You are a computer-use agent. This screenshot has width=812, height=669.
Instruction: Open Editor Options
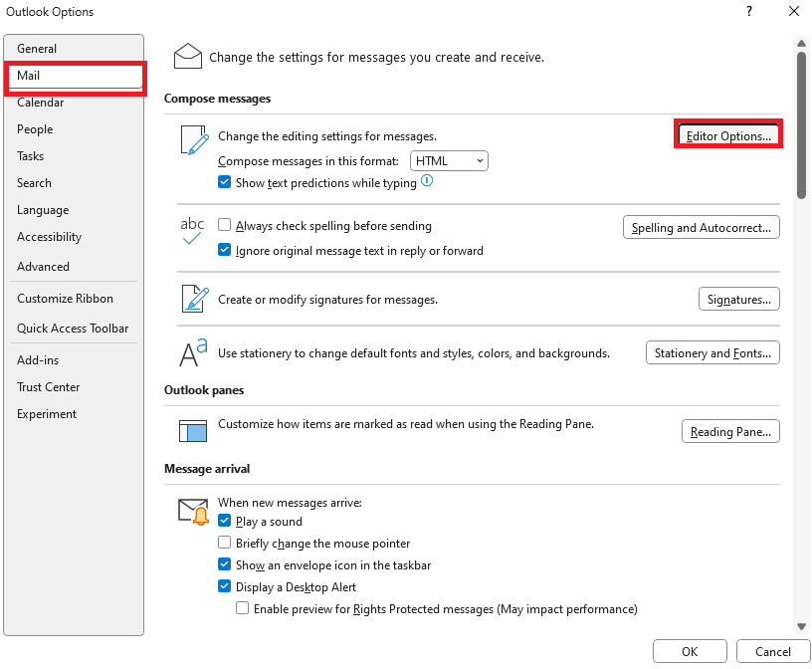(x=728, y=135)
